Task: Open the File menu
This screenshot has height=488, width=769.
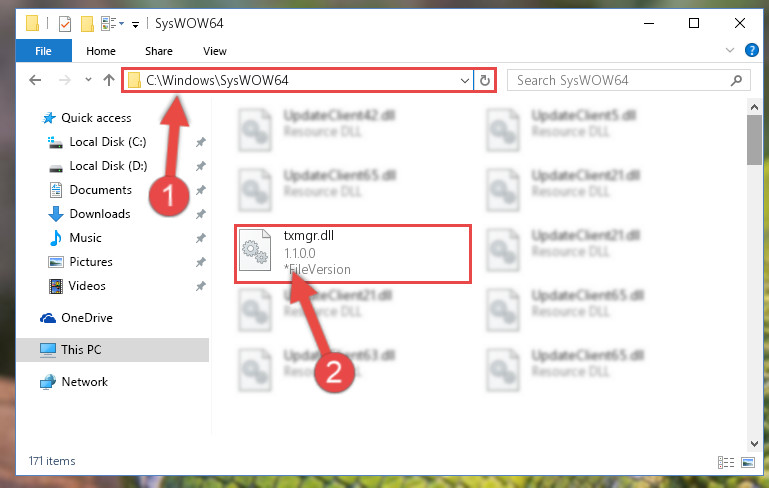Action: [x=43, y=51]
